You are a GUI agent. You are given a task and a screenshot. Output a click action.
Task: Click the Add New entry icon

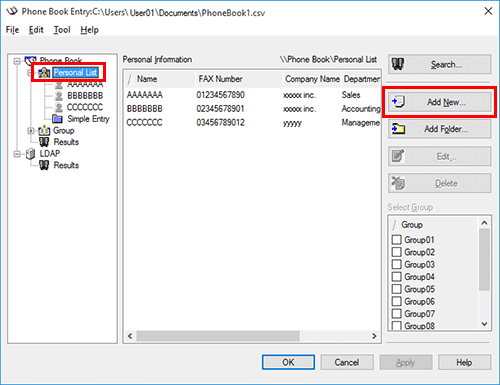pos(398,101)
